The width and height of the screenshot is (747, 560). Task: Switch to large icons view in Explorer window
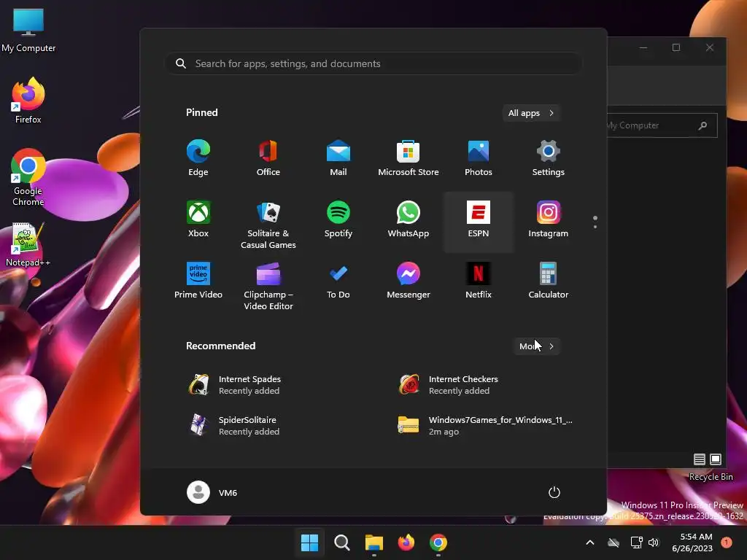716,459
